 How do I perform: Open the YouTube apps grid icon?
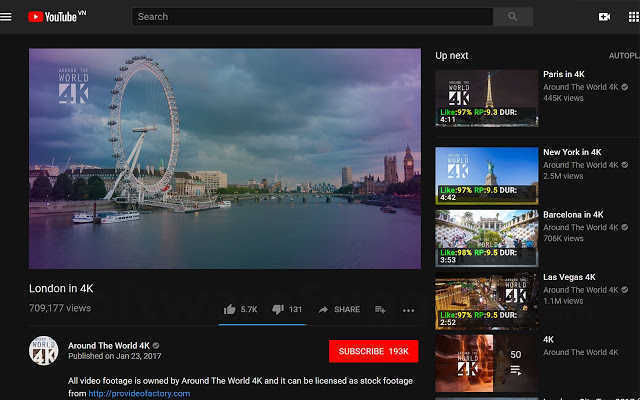click(x=633, y=17)
